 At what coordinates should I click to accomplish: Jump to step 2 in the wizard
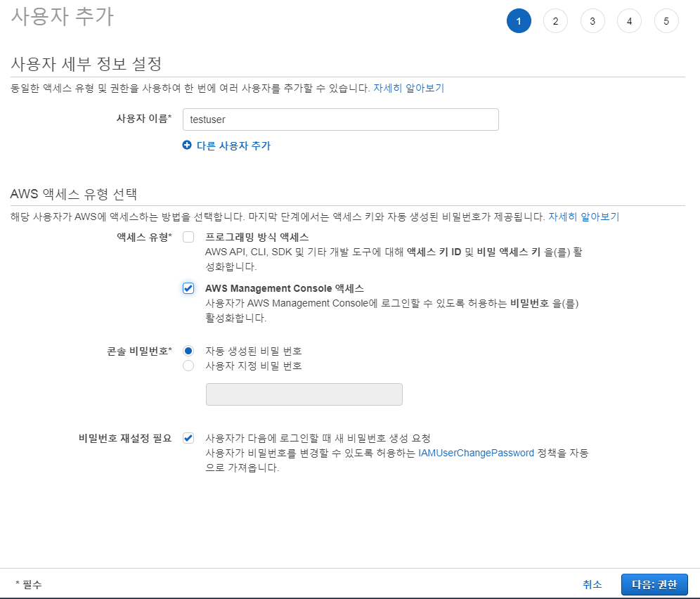(555, 21)
